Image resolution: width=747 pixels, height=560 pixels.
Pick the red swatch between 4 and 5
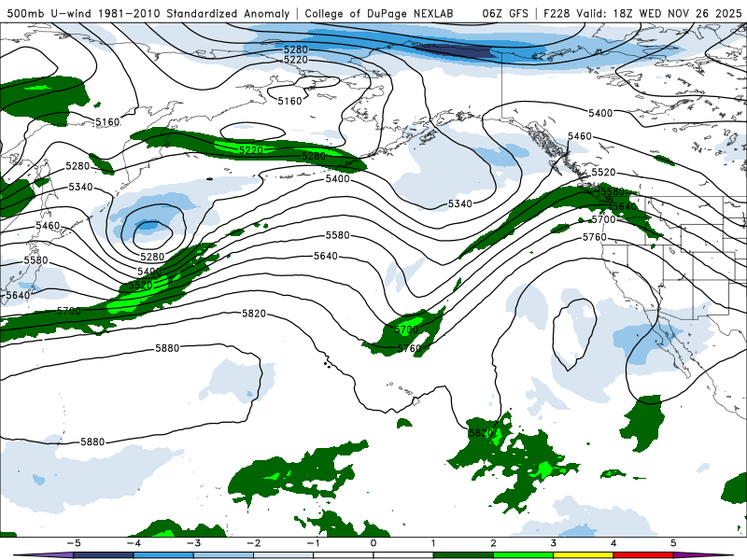[x=643, y=555]
